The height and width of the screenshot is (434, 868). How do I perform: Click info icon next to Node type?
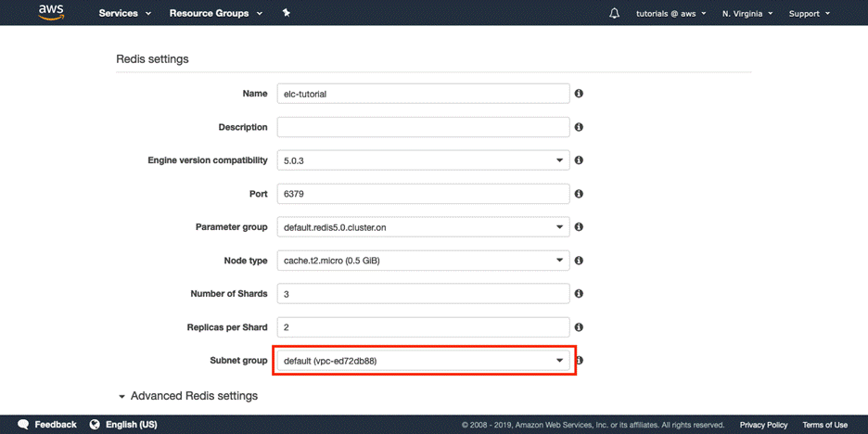tap(579, 261)
